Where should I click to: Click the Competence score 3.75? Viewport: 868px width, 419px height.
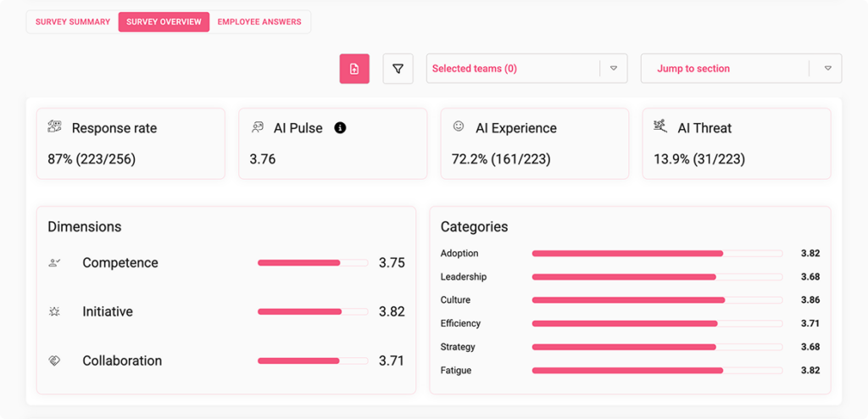[x=392, y=263]
